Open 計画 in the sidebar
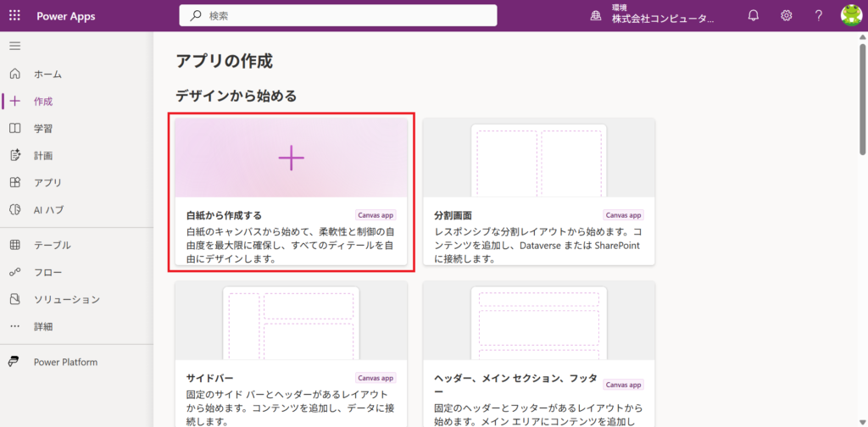 pyautogui.click(x=43, y=155)
